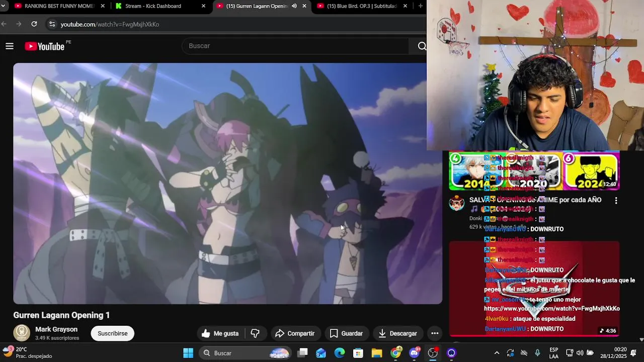The image size is (644, 362).
Task: Click the Descargar download button
Action: coord(397,333)
